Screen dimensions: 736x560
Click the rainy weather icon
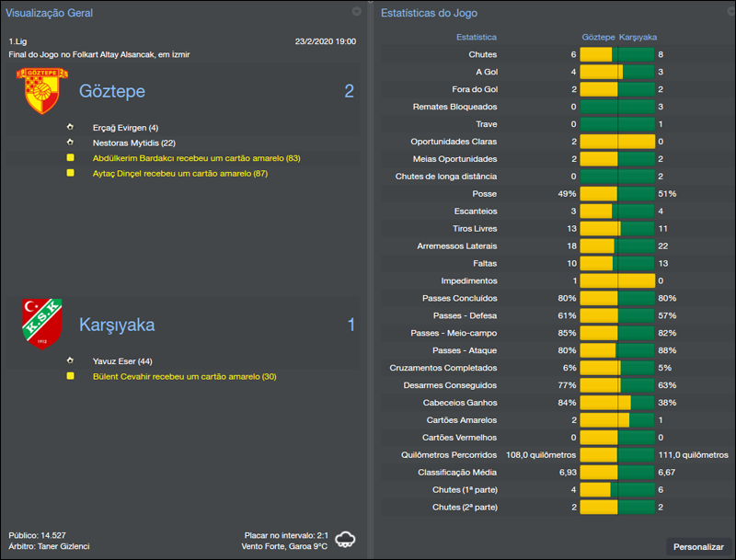click(x=347, y=539)
